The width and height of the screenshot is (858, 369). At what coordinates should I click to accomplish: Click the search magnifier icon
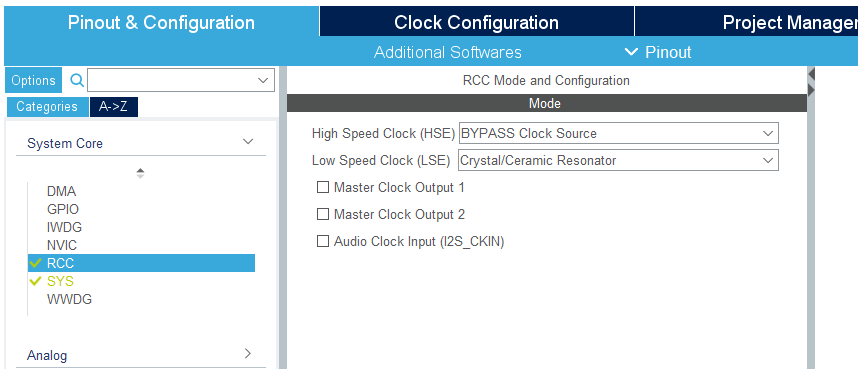(x=77, y=80)
